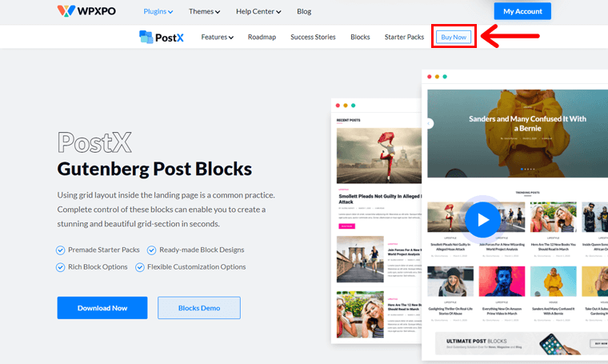Viewport: 608px width, 364px height.
Task: Go to the Roadmap page
Action: [262, 38]
